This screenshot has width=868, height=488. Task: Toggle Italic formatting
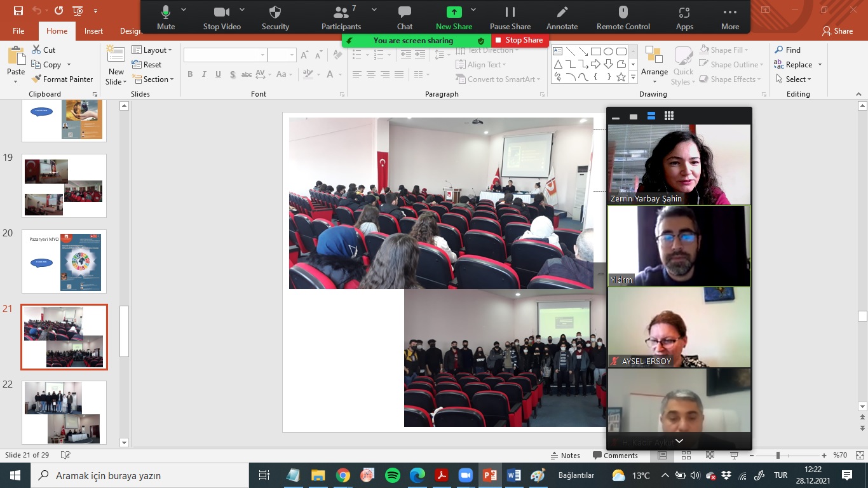click(204, 74)
